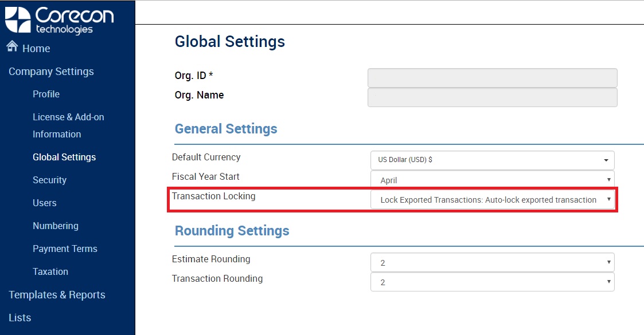644x335 pixels.
Task: Click the Home house icon
Action: coord(12,46)
